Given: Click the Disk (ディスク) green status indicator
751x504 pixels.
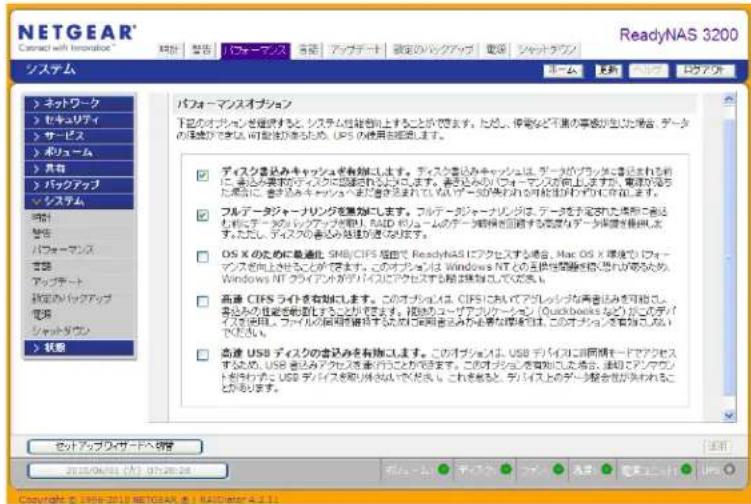Looking at the screenshot, I should point(506,469).
